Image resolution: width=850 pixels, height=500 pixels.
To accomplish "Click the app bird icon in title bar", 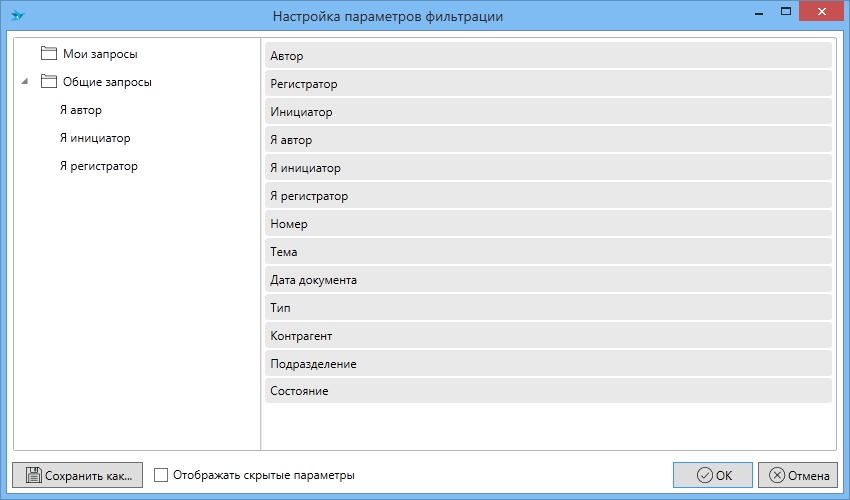I will (x=17, y=15).
